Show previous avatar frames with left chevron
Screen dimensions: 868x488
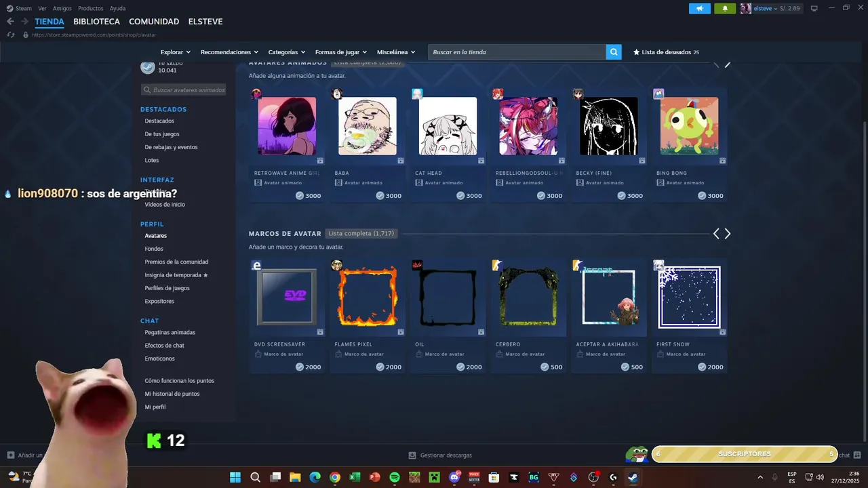pyautogui.click(x=716, y=234)
